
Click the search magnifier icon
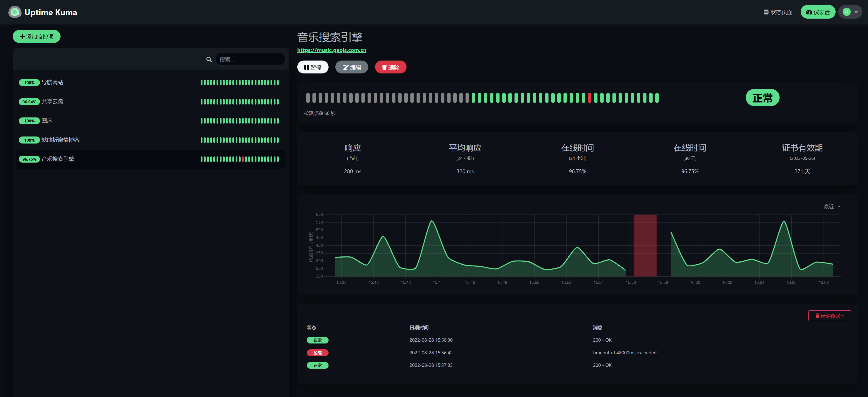click(x=209, y=59)
